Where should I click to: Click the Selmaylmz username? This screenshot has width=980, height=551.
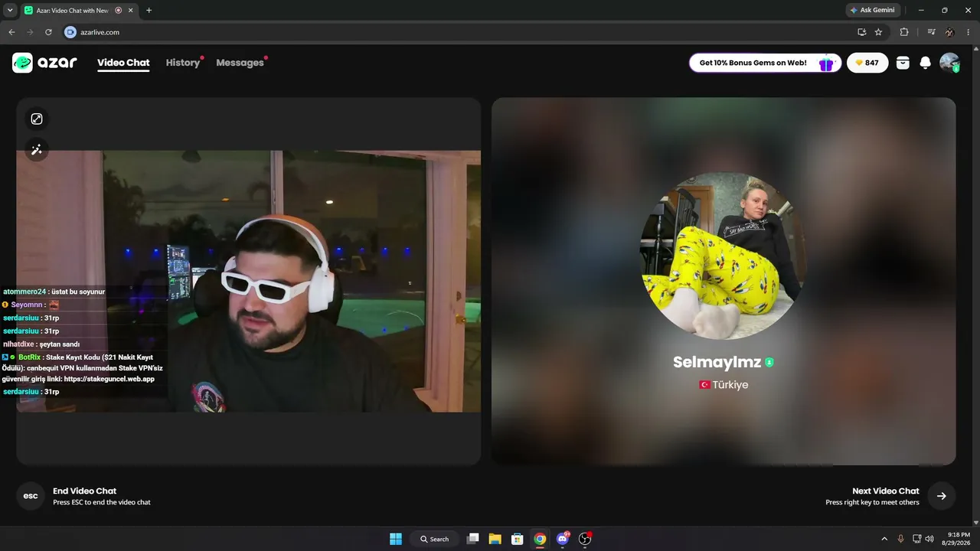click(717, 362)
